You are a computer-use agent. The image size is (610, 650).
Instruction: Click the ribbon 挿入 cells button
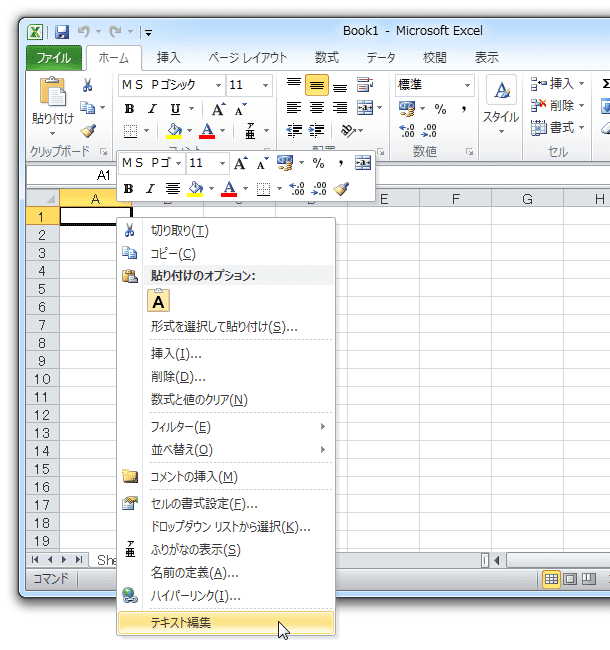click(x=558, y=84)
